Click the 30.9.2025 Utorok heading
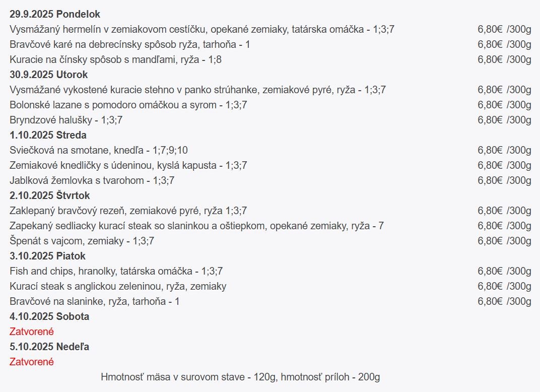The image size is (540, 392). coord(48,75)
